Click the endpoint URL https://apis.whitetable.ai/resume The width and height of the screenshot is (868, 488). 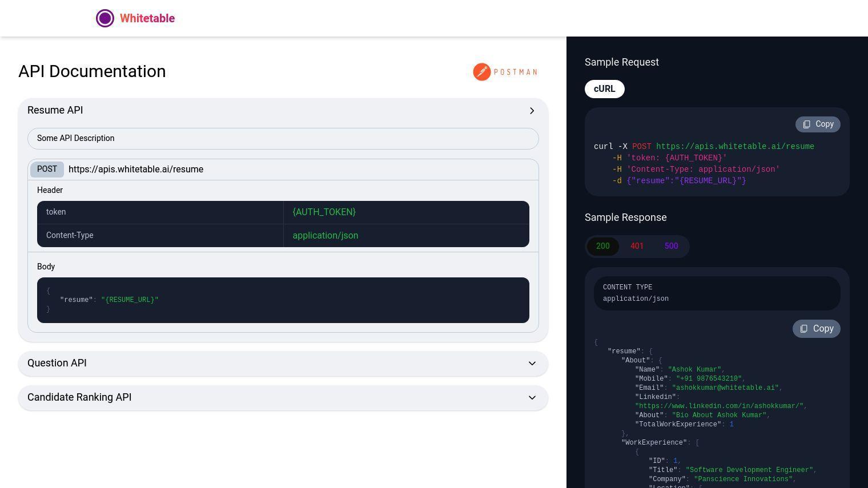coord(136,170)
